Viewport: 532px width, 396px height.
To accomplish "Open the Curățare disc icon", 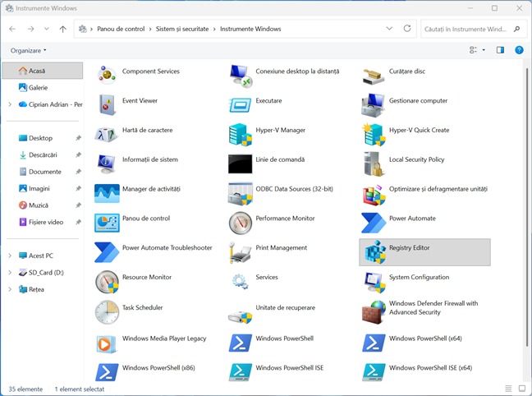I will tap(374, 76).
